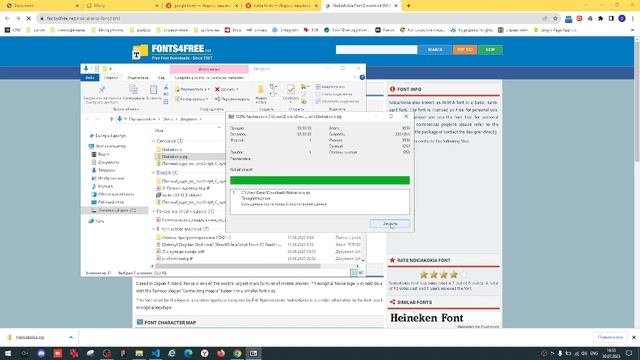
Task: Select Local Disk (C:) in the sidebar
Action: (x=114, y=210)
